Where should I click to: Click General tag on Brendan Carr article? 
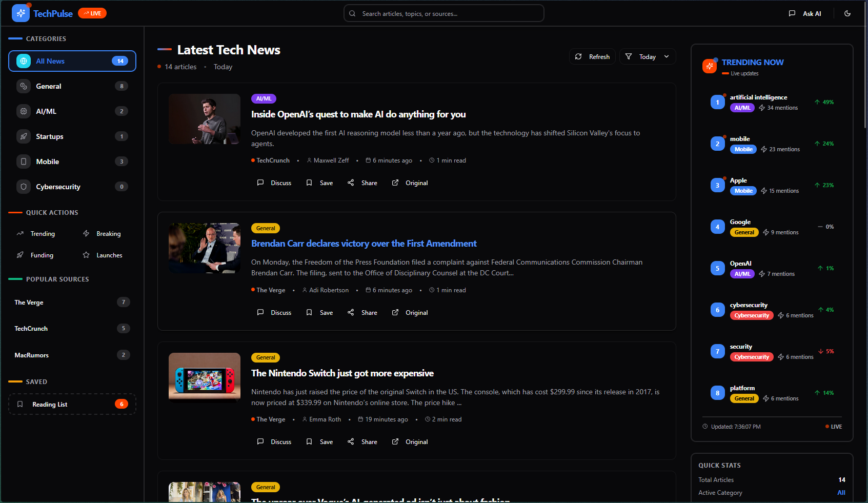[266, 228]
